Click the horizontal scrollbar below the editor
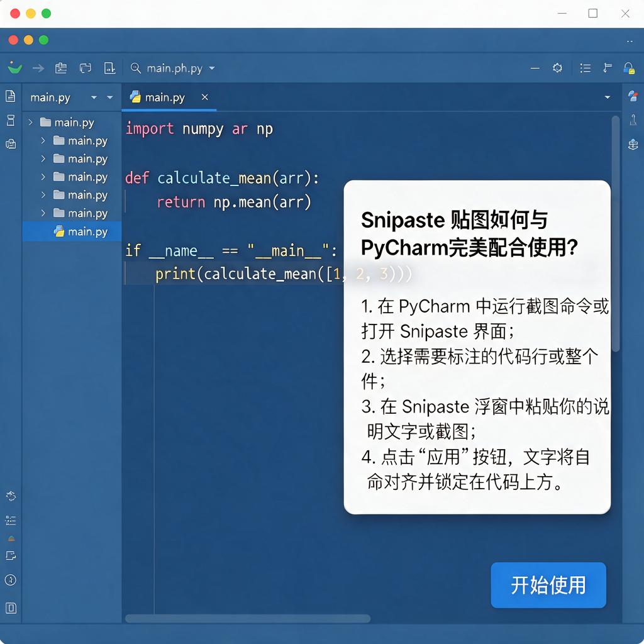This screenshot has height=644, width=644. tap(248, 619)
